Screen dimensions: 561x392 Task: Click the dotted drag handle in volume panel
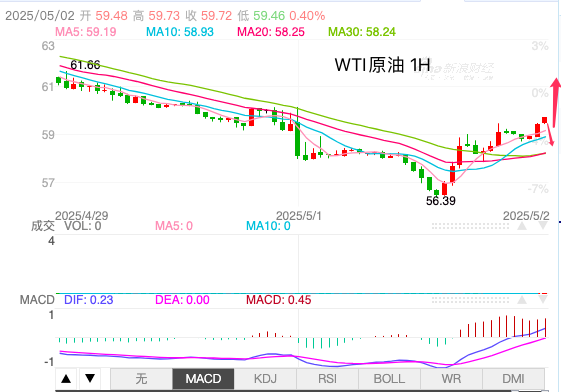[x=470, y=226]
